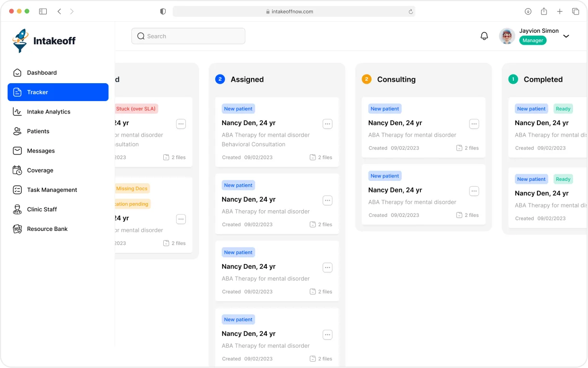588x368 pixels.
Task: Select the Tracker sidebar item
Action: 58,92
